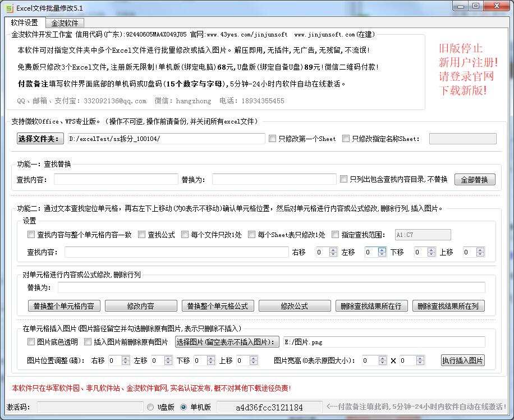Enable 查找内容与整个单元格内容一致 checkbox
Screen dimensions: 514x420
[31, 235]
